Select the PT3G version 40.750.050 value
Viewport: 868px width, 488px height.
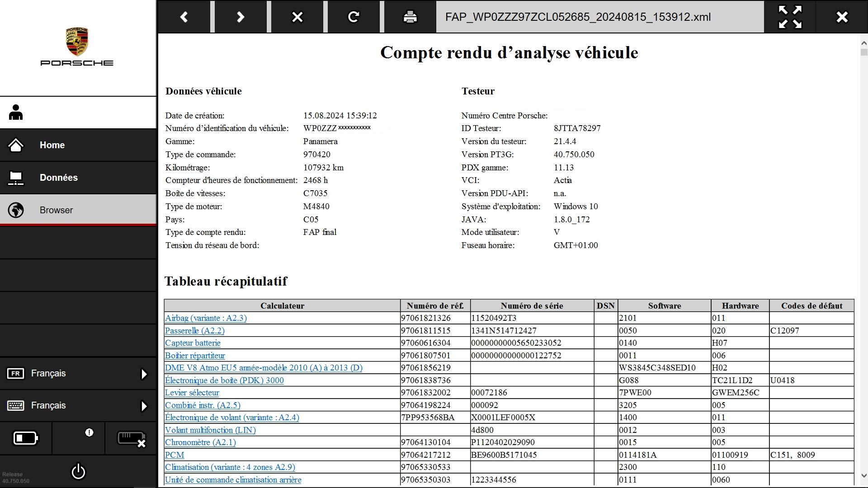[x=574, y=155]
